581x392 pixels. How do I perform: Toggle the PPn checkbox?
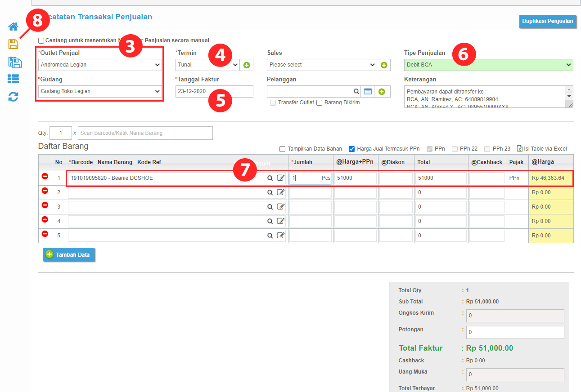click(x=429, y=149)
